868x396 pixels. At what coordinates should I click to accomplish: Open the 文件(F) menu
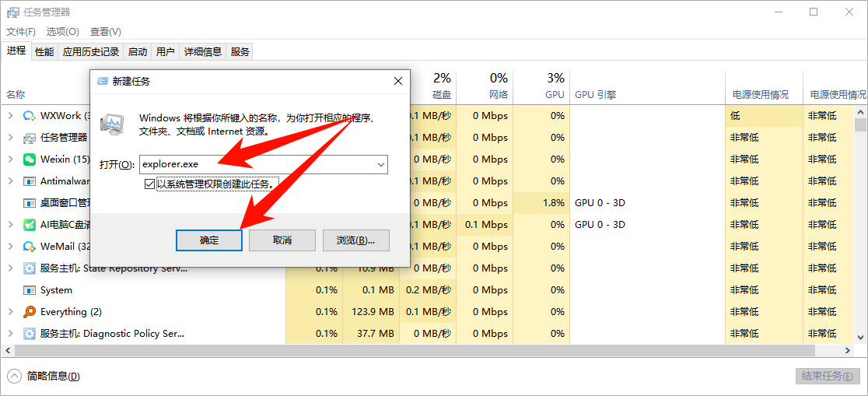[x=21, y=32]
